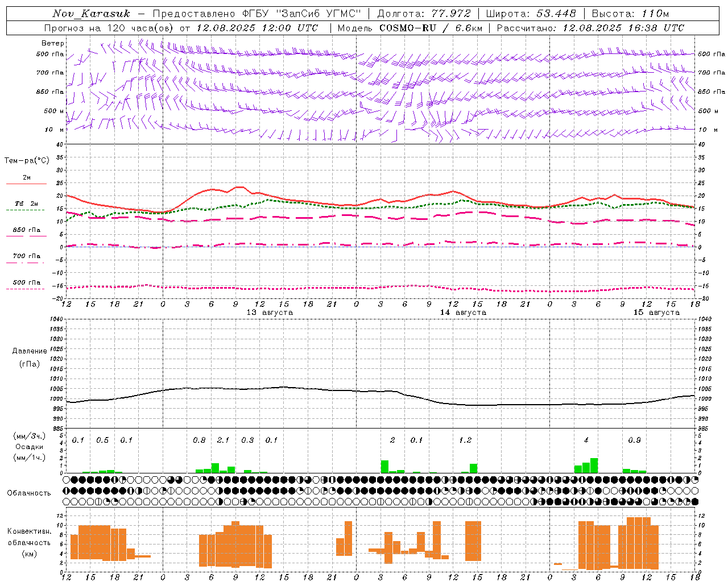
Task: Click the Конвективн. облачность label
Action: click(x=29, y=542)
